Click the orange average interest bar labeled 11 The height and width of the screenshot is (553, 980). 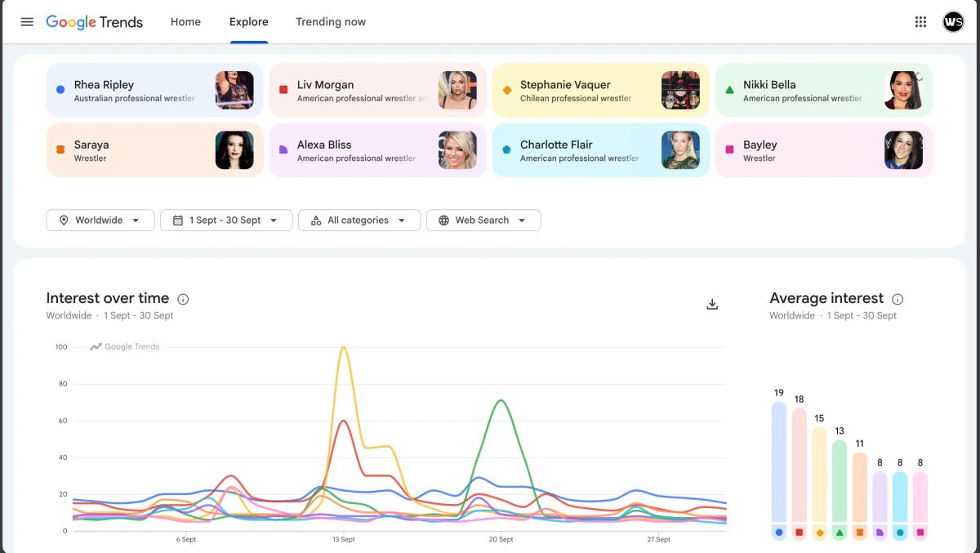[x=859, y=488]
